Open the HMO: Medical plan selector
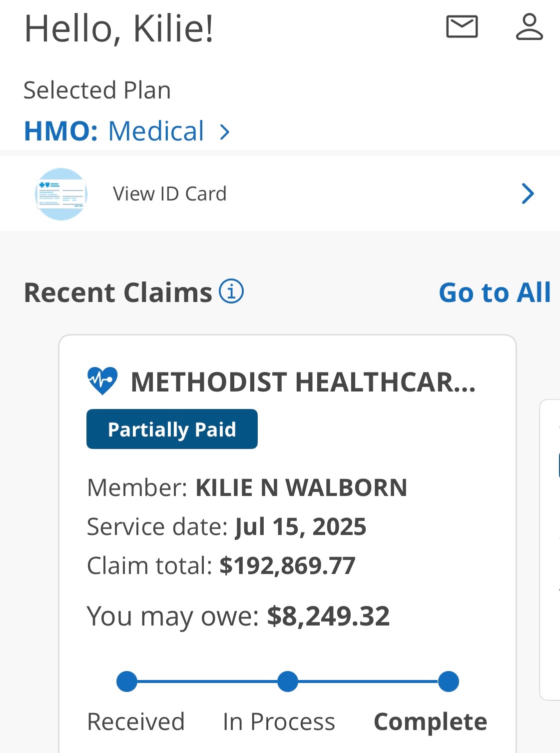The image size is (560, 753). click(127, 131)
